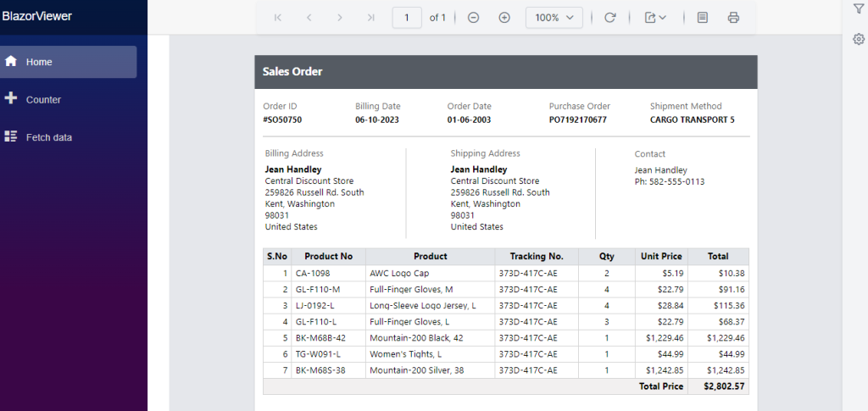Click the page number input field
This screenshot has width=868, height=411.
click(407, 18)
